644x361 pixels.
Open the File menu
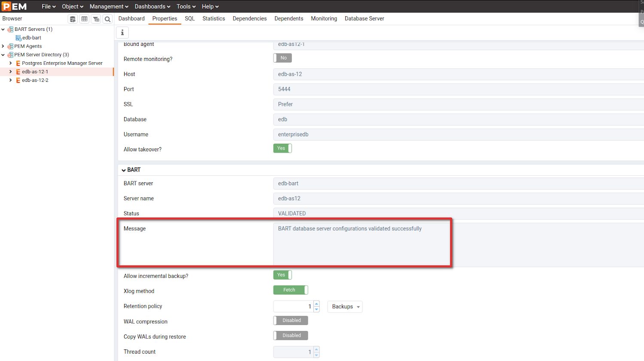pyautogui.click(x=49, y=6)
